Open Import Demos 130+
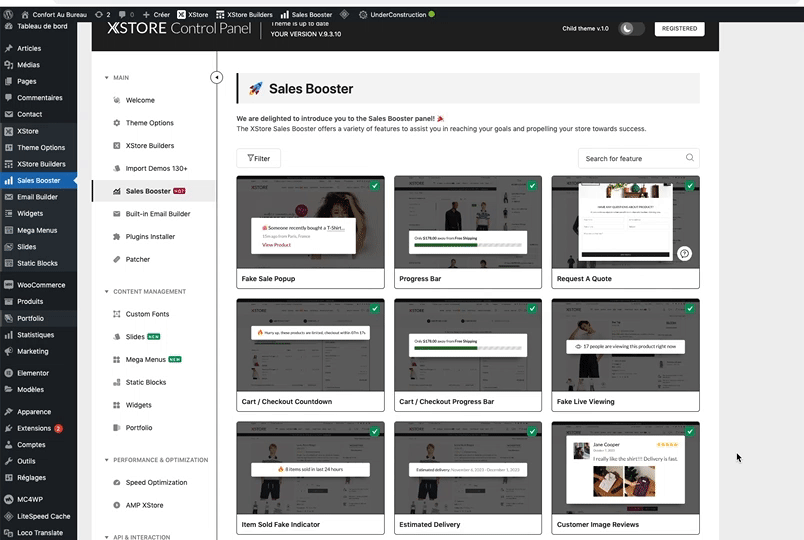The image size is (804, 540). pos(156,168)
